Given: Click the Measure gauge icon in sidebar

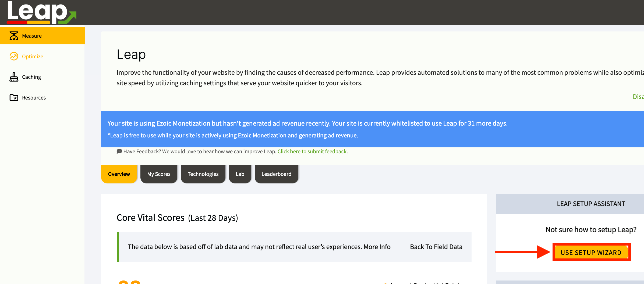Looking at the screenshot, I should pos(14,35).
